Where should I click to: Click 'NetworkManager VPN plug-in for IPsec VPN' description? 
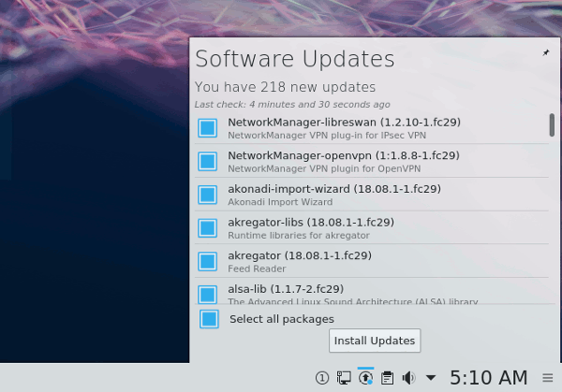click(327, 136)
